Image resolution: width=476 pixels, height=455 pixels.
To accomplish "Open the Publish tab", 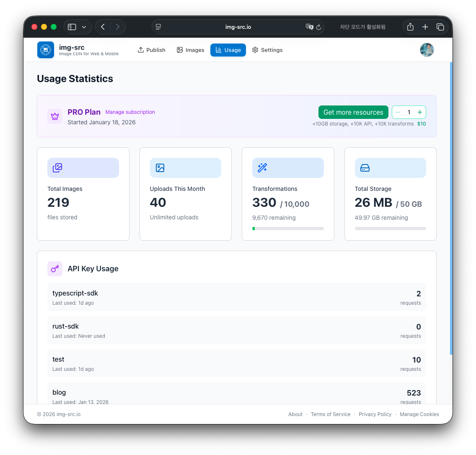I will pyautogui.click(x=152, y=50).
